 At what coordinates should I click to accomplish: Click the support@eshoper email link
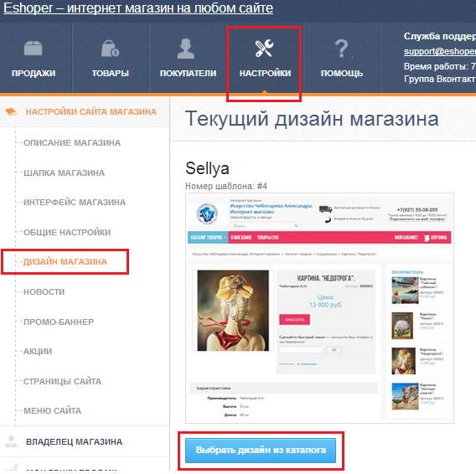pyautogui.click(x=440, y=51)
